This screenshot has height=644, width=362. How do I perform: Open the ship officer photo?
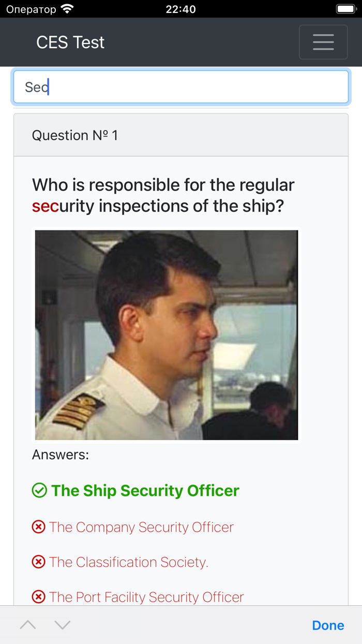click(x=166, y=335)
